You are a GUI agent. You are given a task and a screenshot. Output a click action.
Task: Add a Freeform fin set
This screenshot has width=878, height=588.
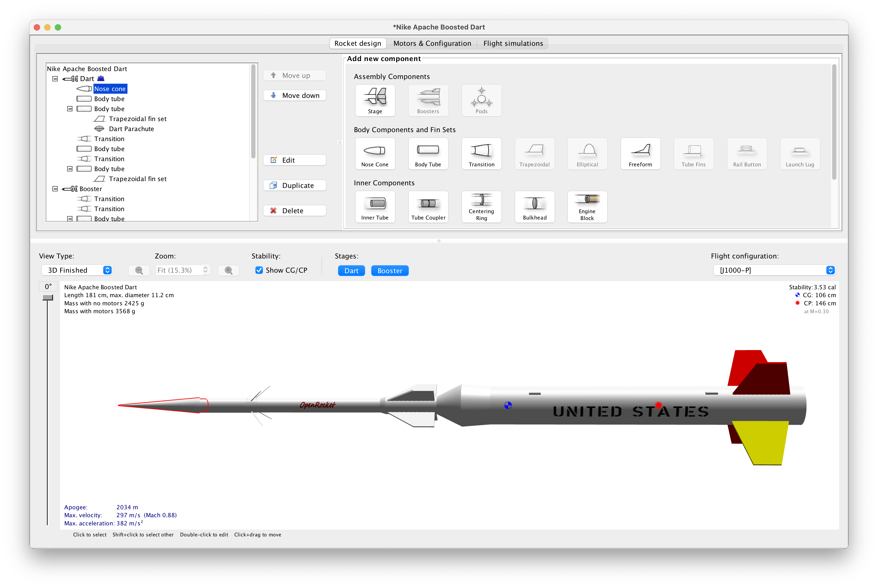(640, 154)
